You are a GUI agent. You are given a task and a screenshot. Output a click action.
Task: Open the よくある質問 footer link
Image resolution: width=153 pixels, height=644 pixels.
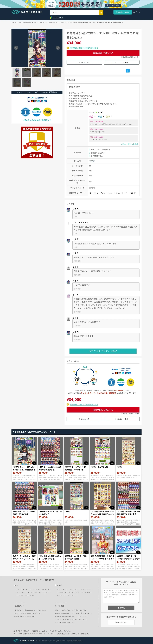tap(30, 617)
